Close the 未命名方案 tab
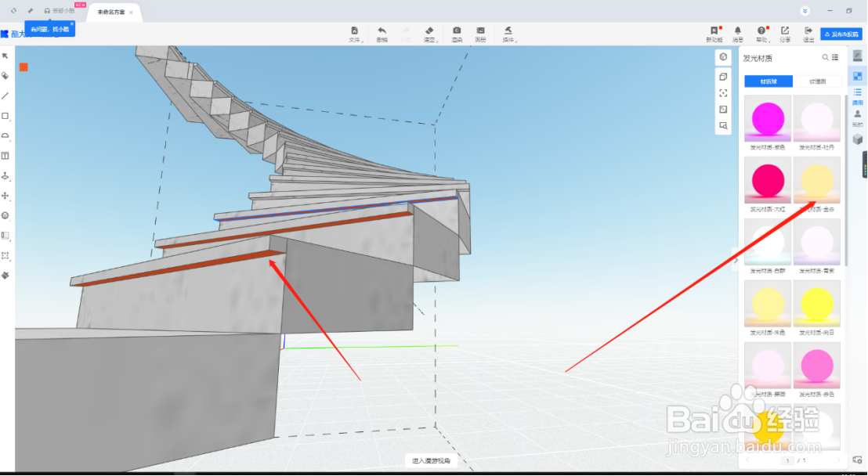The width and height of the screenshot is (868, 476). 131,12
